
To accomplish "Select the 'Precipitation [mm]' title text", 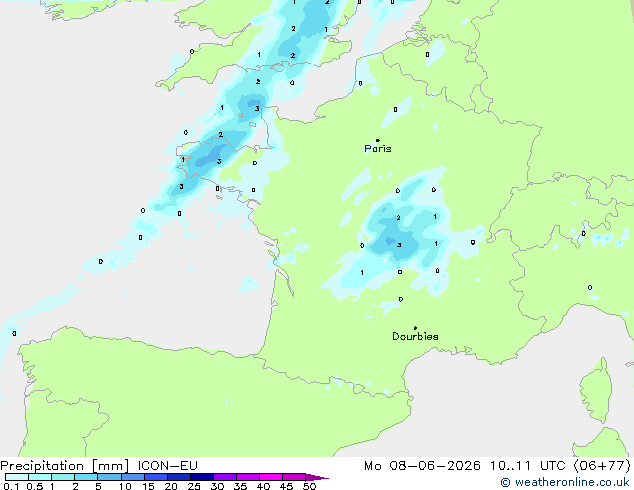I will coord(65,466).
